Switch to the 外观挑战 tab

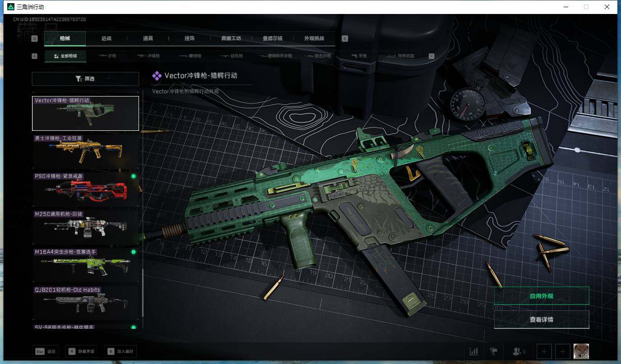(x=314, y=38)
